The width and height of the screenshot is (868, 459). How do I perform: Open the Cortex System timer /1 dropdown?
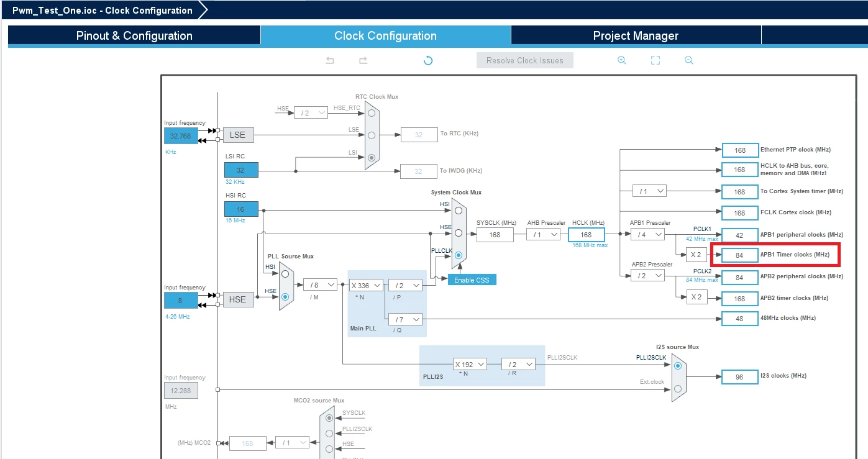click(x=649, y=191)
